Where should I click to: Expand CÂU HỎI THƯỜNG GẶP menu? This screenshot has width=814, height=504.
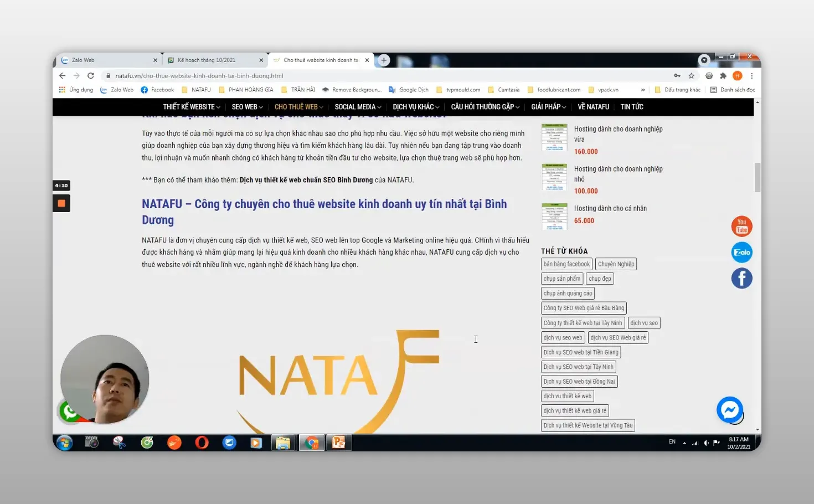pyautogui.click(x=485, y=107)
